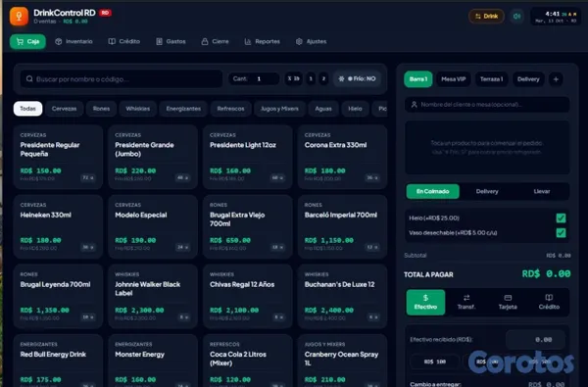Add Chivas Regal 12 Años to order

(x=248, y=297)
